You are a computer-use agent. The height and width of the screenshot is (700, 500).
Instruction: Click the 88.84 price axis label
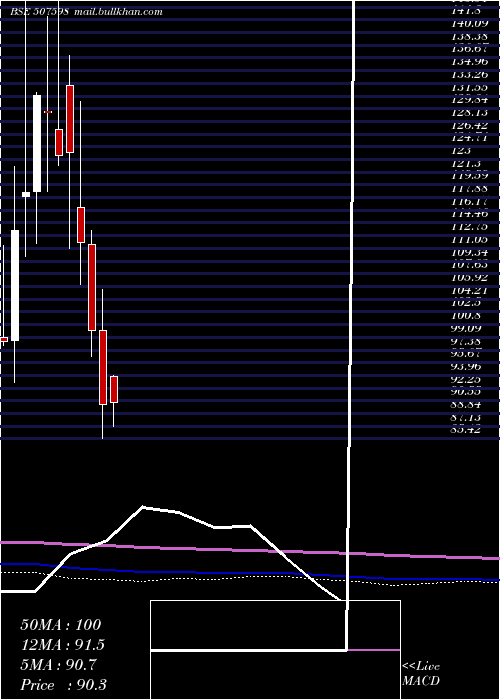466,404
